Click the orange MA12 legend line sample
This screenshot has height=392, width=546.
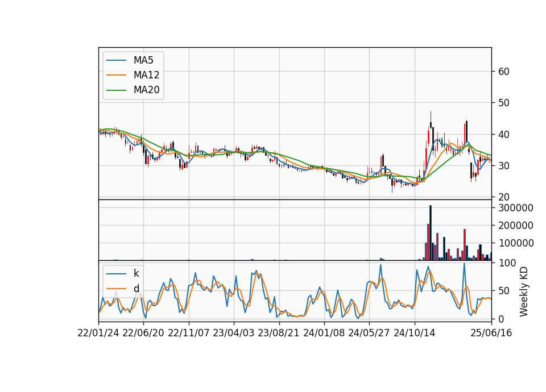tap(116, 75)
